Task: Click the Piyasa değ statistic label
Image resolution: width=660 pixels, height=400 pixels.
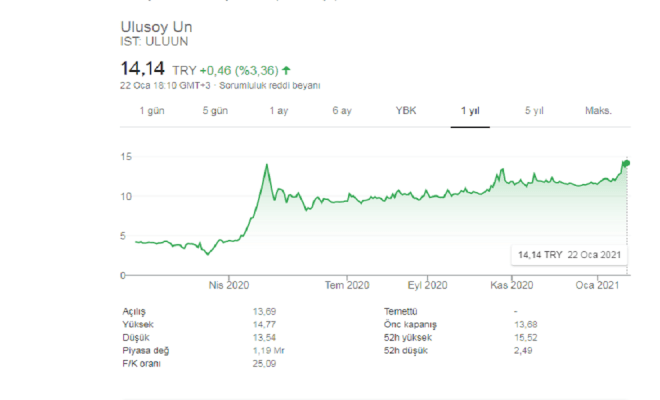Action: [x=145, y=349]
